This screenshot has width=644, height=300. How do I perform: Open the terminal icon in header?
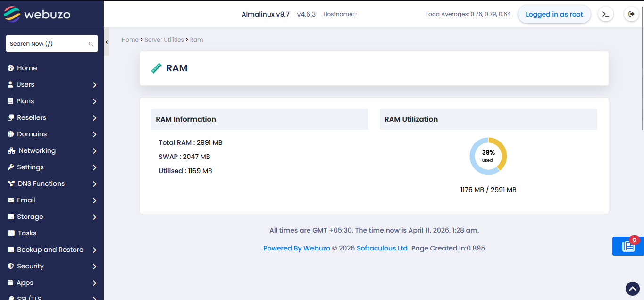pyautogui.click(x=606, y=14)
